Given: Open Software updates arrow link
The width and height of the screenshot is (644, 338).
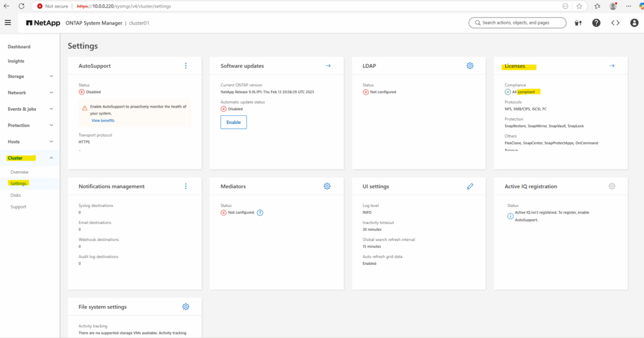Looking at the screenshot, I should pyautogui.click(x=328, y=66).
